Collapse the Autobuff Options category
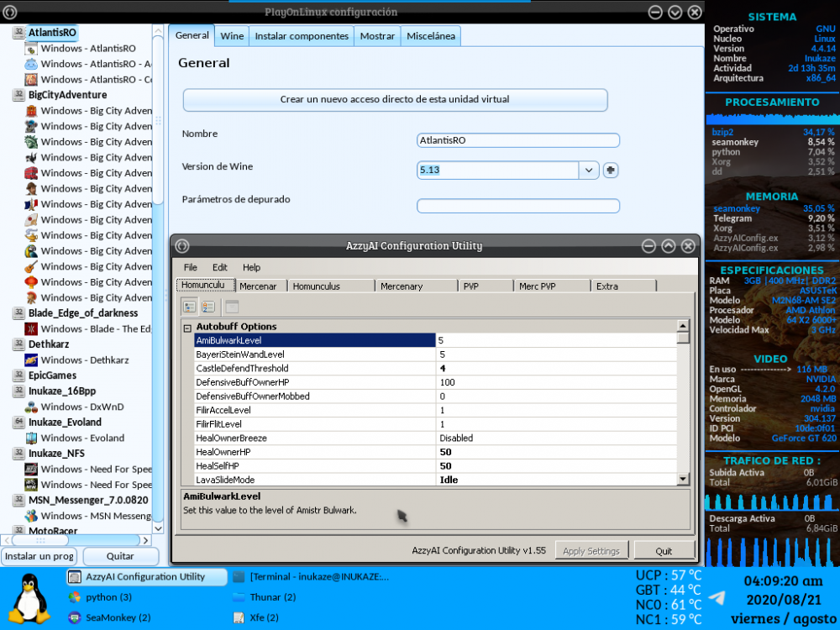The height and width of the screenshot is (630, 840). tap(187, 327)
